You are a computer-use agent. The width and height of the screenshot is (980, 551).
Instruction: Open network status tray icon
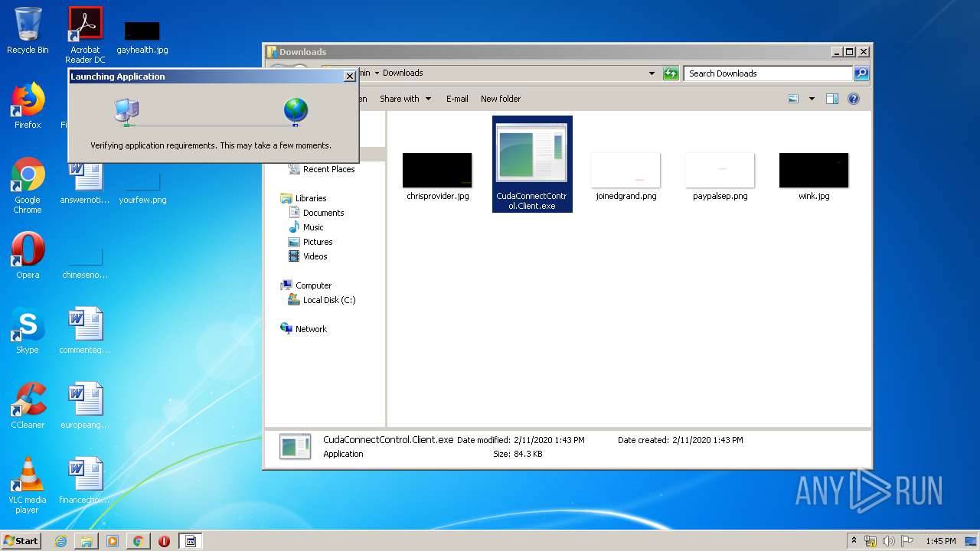click(x=871, y=541)
